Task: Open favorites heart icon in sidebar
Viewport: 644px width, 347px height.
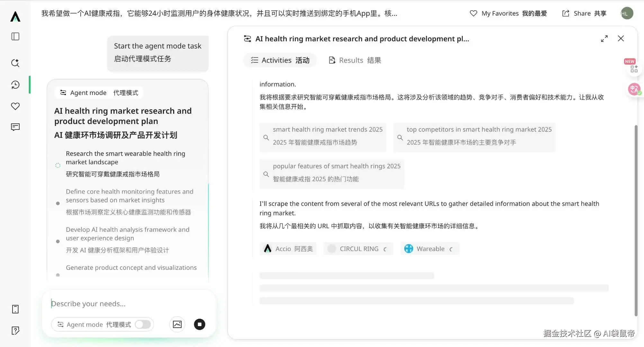Action: (x=15, y=106)
